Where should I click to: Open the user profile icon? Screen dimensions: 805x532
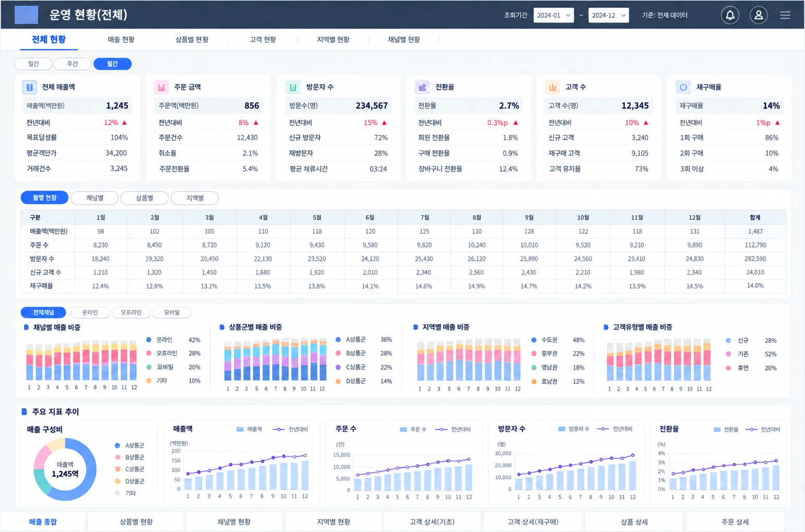(x=759, y=15)
